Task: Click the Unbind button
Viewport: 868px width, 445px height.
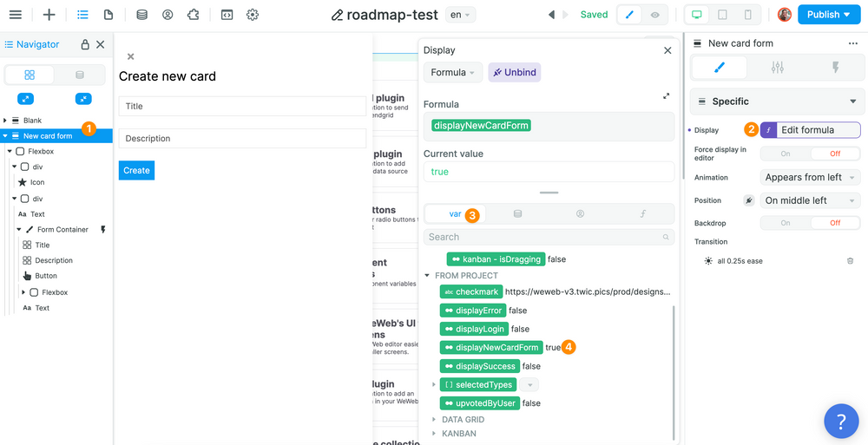Action: 515,72
